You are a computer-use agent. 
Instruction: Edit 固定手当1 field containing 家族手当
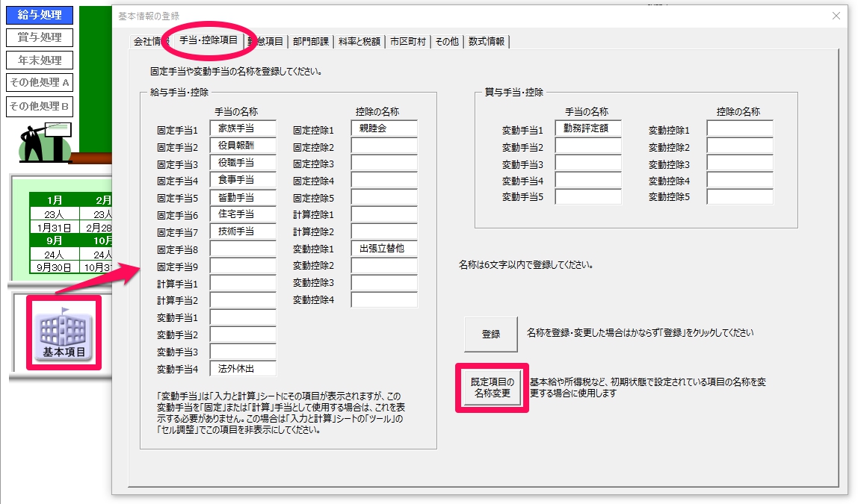(x=243, y=128)
